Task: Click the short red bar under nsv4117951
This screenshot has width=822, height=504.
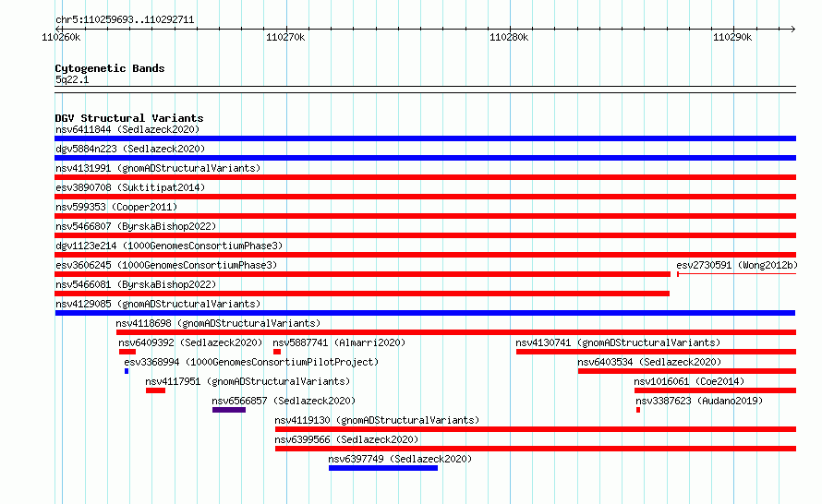Action: tap(155, 390)
